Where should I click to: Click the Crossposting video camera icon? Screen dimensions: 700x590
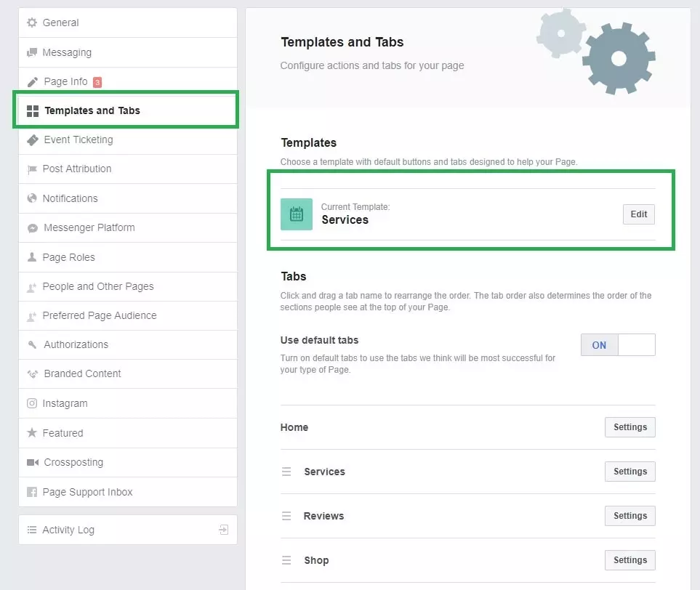pos(33,462)
